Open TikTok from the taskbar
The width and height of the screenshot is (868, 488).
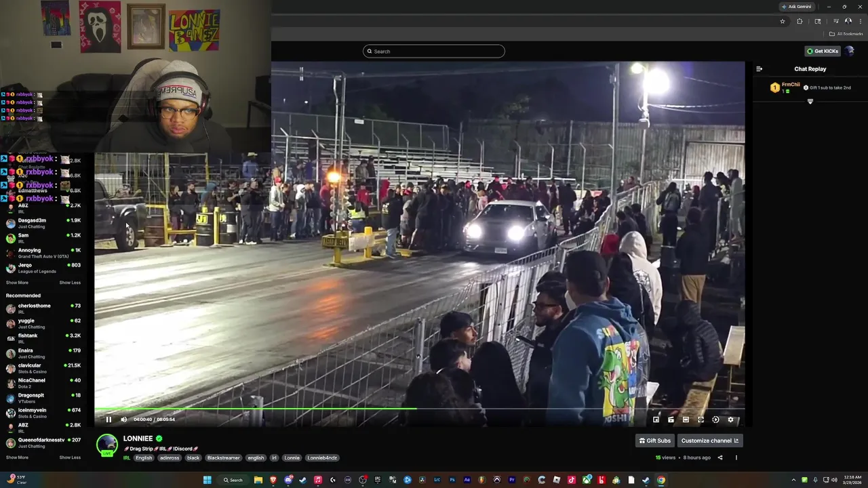click(x=571, y=480)
